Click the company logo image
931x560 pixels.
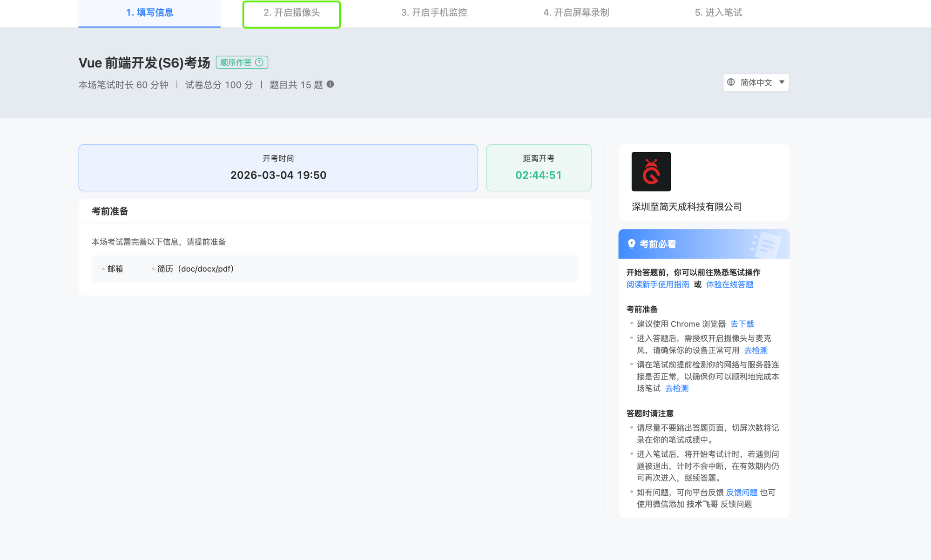(x=651, y=171)
